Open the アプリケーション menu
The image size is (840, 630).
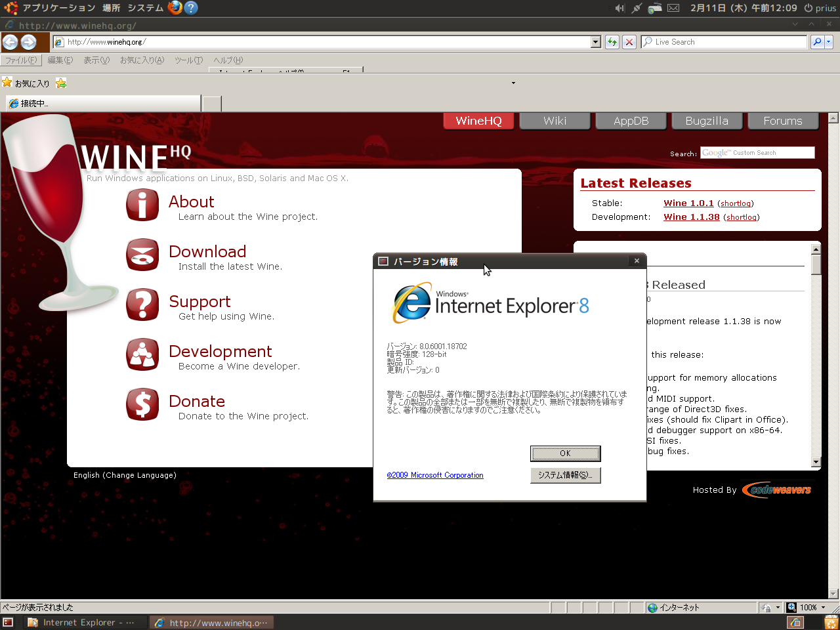pos(59,8)
